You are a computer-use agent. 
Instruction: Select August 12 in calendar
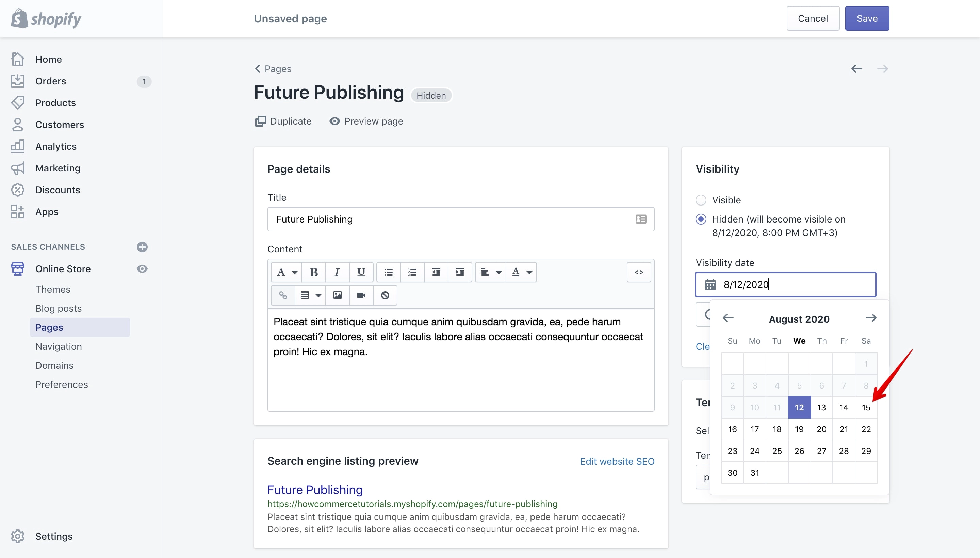pyautogui.click(x=799, y=407)
